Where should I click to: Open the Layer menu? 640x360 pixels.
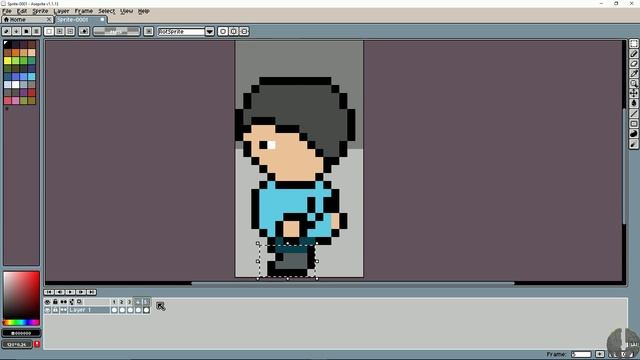(x=62, y=11)
